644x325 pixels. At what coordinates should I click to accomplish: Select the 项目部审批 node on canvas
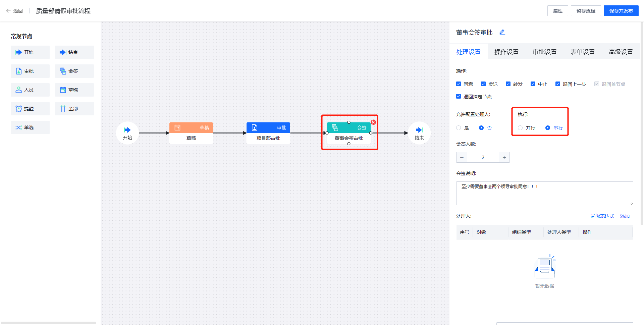[268, 133]
